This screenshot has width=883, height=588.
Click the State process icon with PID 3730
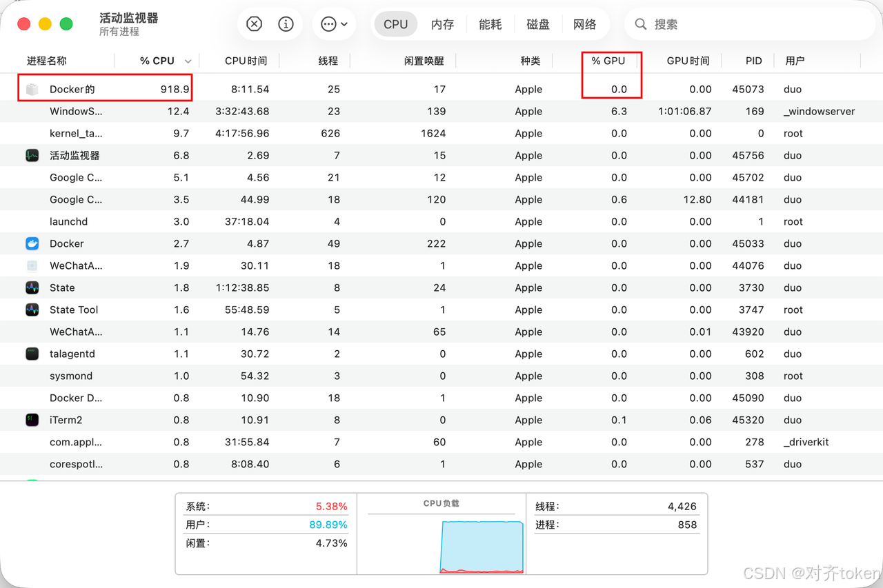tap(32, 287)
